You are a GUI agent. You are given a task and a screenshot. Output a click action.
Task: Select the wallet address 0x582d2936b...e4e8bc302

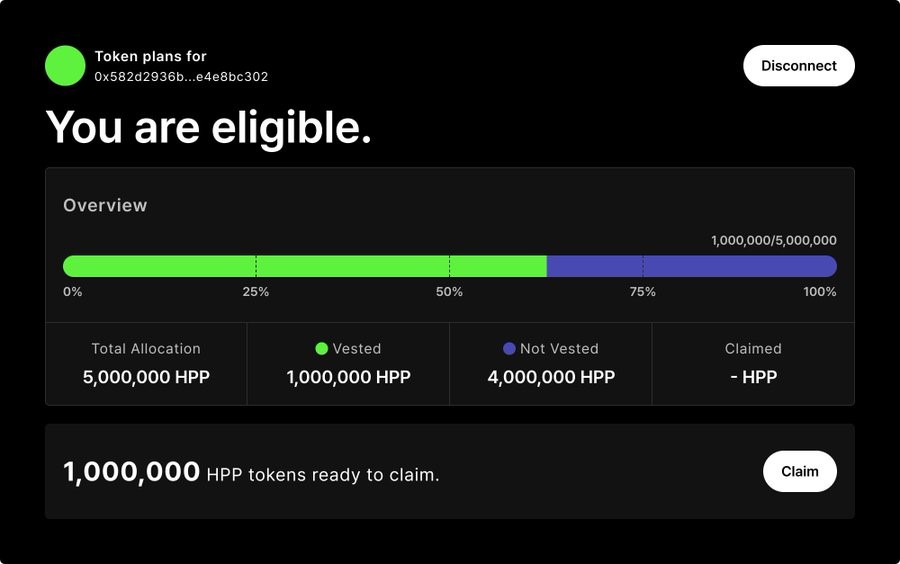click(x=181, y=77)
